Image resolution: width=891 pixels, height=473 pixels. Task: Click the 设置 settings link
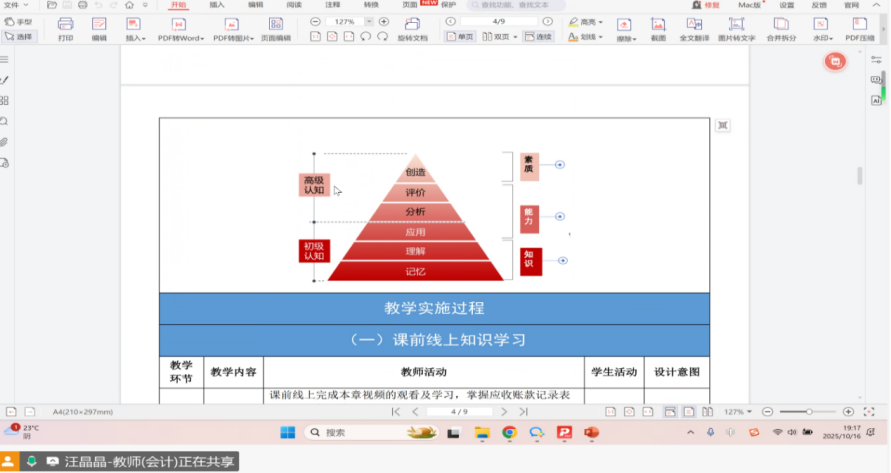click(x=786, y=5)
